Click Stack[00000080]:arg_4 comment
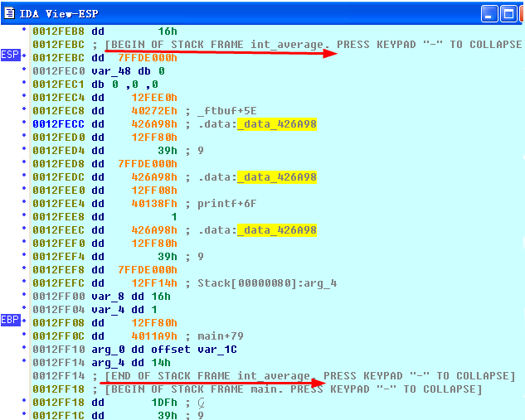Image resolution: width=525 pixels, height=420 pixels. coord(267,283)
